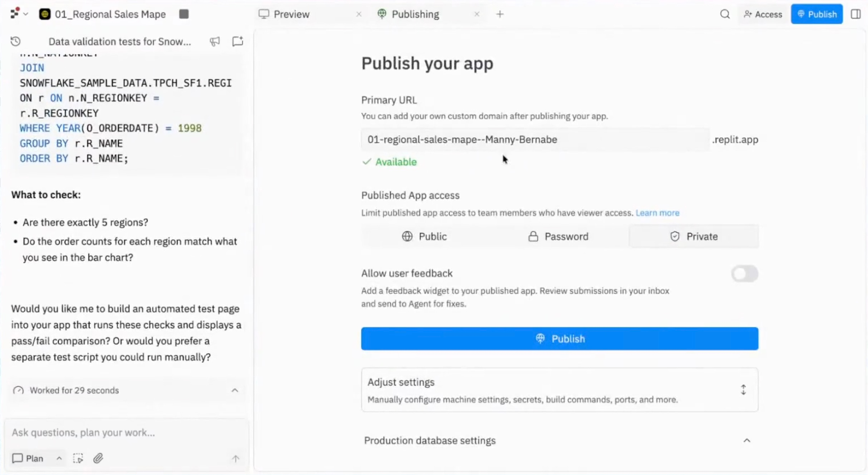Screen dimensions: 868x475
Task: Select Private app access
Action: [694, 236]
